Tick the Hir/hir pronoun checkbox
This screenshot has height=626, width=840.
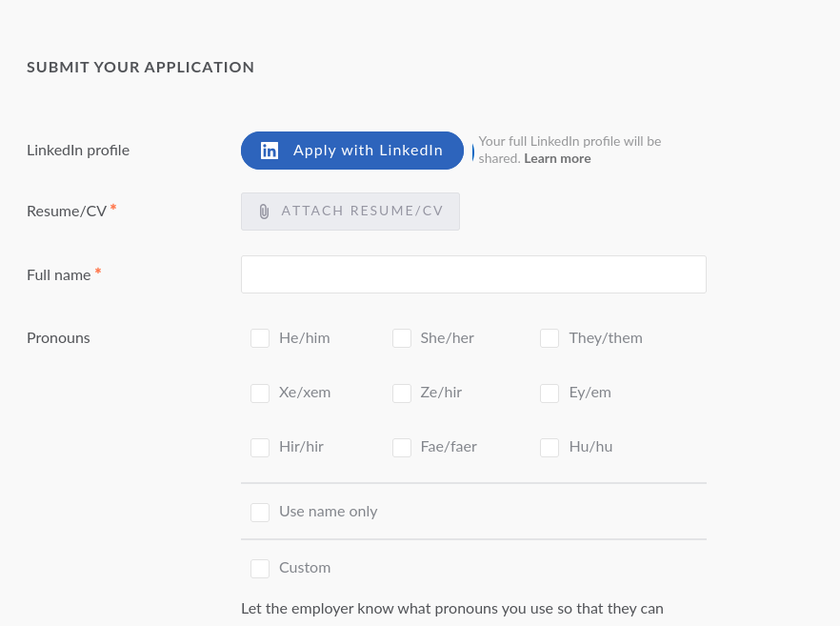pos(260,448)
